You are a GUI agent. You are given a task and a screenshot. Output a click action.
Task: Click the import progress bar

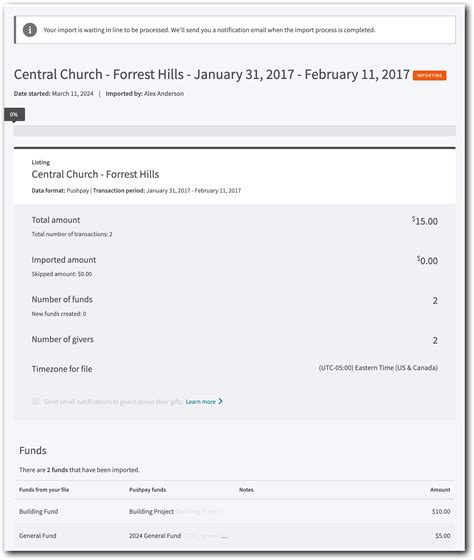click(235, 130)
